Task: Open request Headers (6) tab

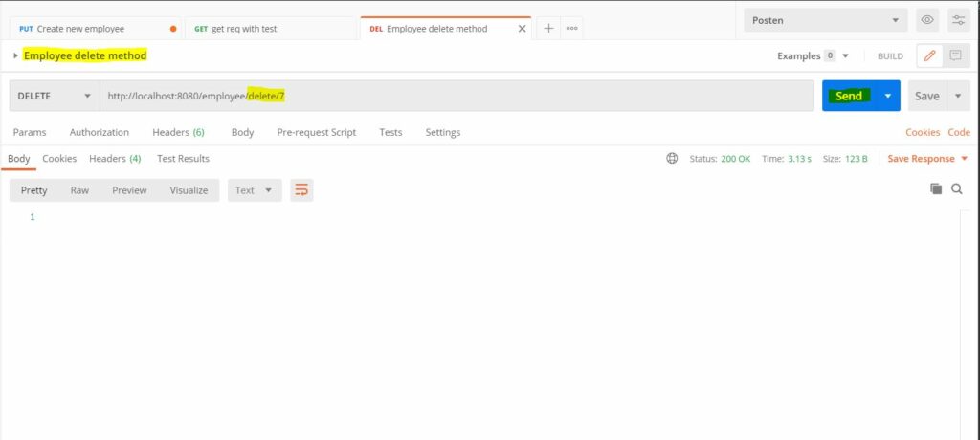Action: [x=178, y=132]
